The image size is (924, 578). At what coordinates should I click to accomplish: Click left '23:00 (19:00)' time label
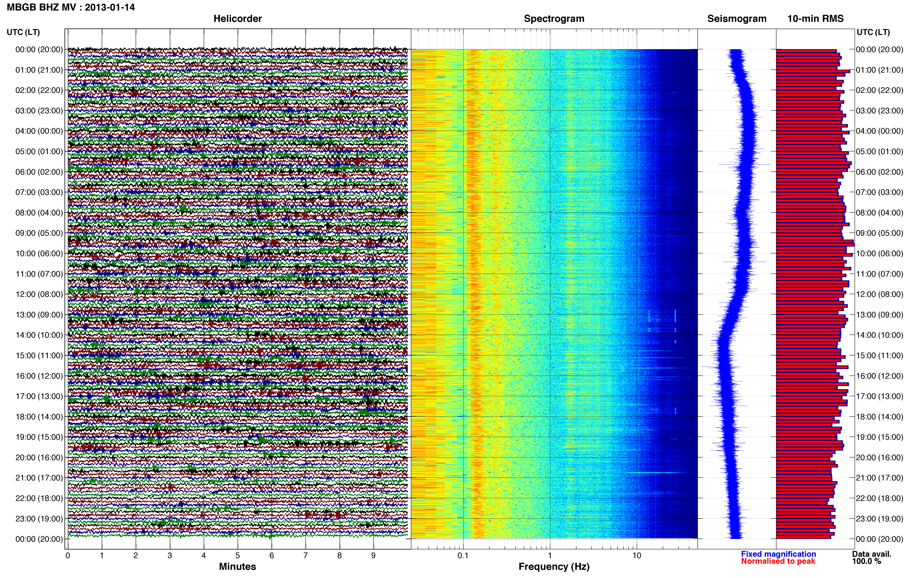39,519
